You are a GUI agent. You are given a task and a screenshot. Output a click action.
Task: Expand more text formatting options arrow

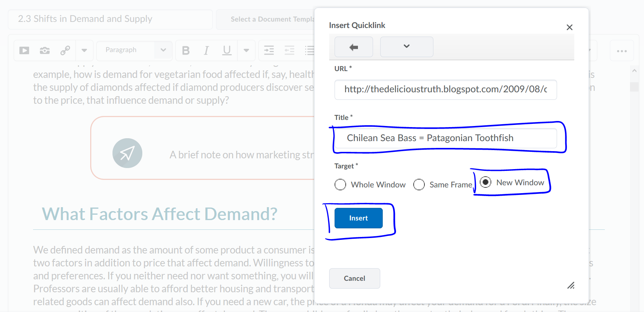point(246,51)
